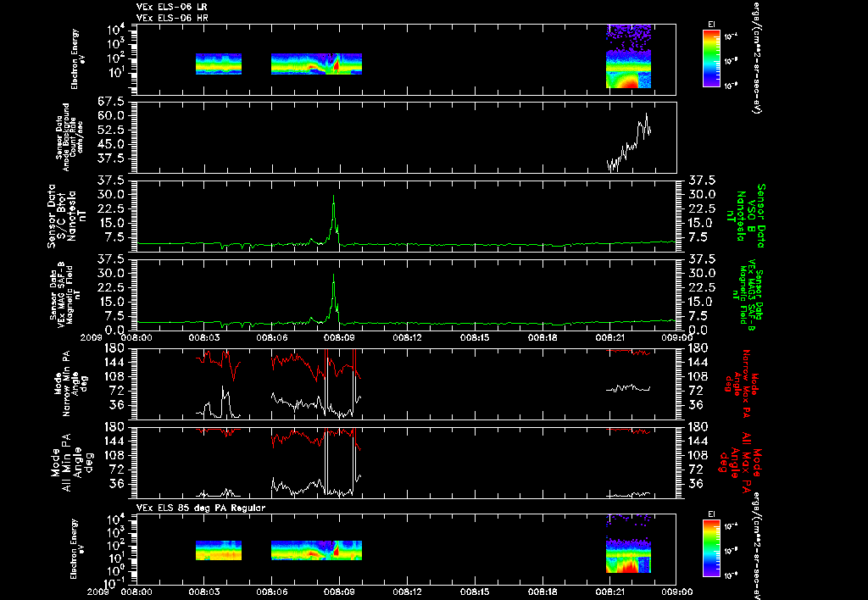Click the '008:06' label on the bottom time axis

point(271,592)
